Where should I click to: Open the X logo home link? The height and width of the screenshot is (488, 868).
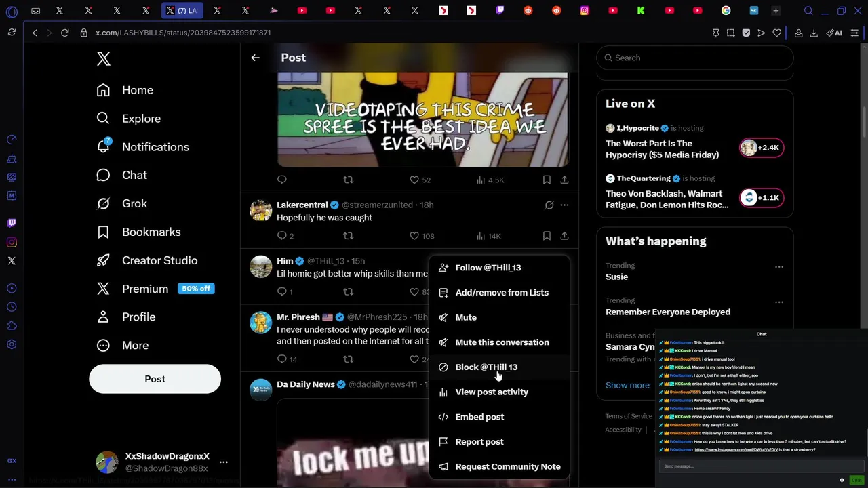(104, 58)
